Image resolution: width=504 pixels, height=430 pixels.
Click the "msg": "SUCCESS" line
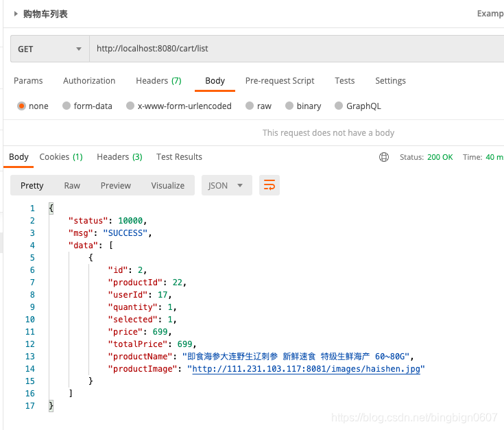pos(110,233)
